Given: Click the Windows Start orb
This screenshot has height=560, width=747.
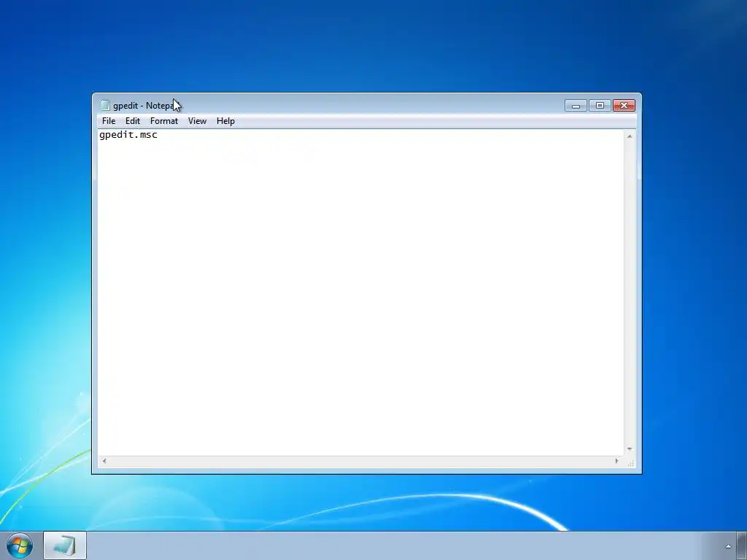Looking at the screenshot, I should coord(20,545).
